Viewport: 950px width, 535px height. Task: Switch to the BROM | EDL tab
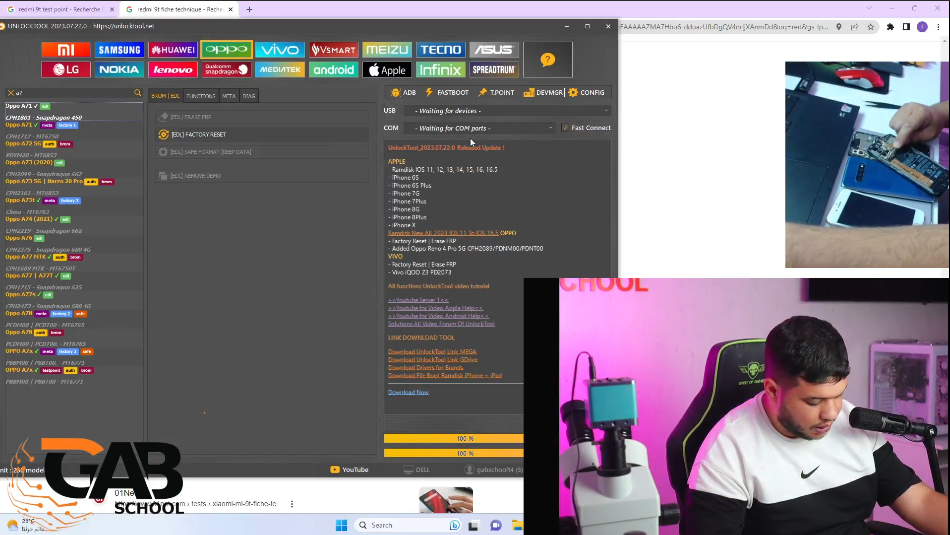165,96
